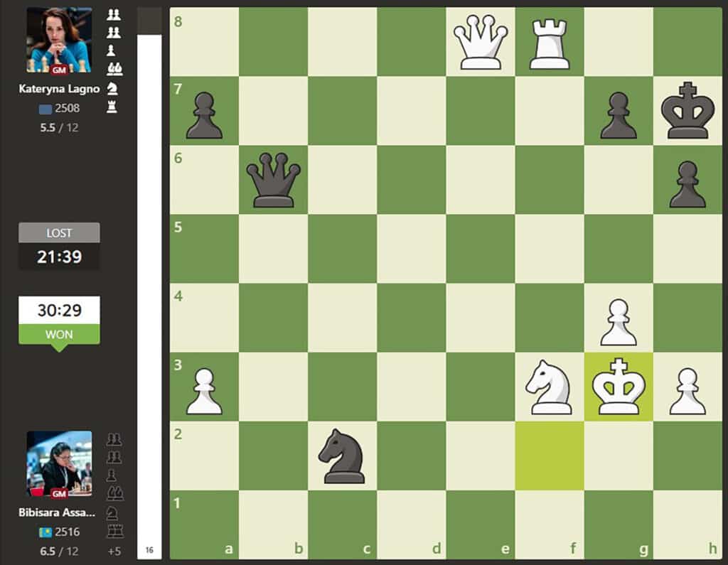
Task: Click the white queen on e8
Action: (481, 43)
